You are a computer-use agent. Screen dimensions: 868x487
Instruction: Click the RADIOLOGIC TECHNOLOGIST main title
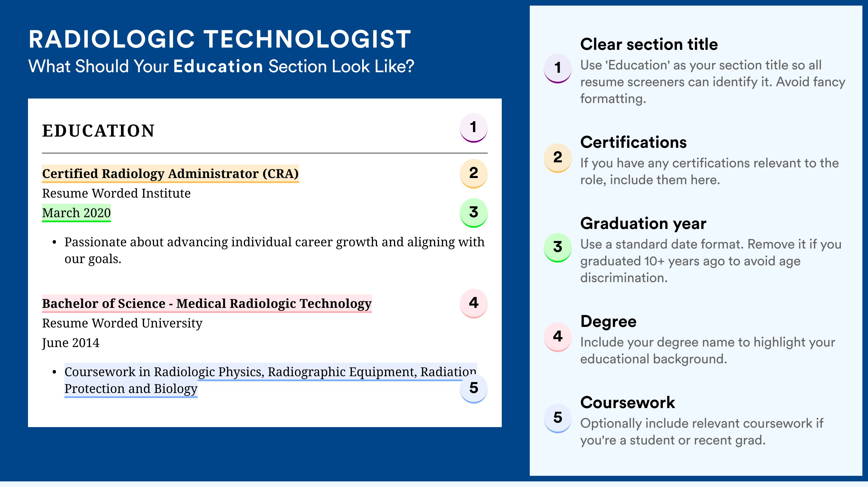point(220,39)
